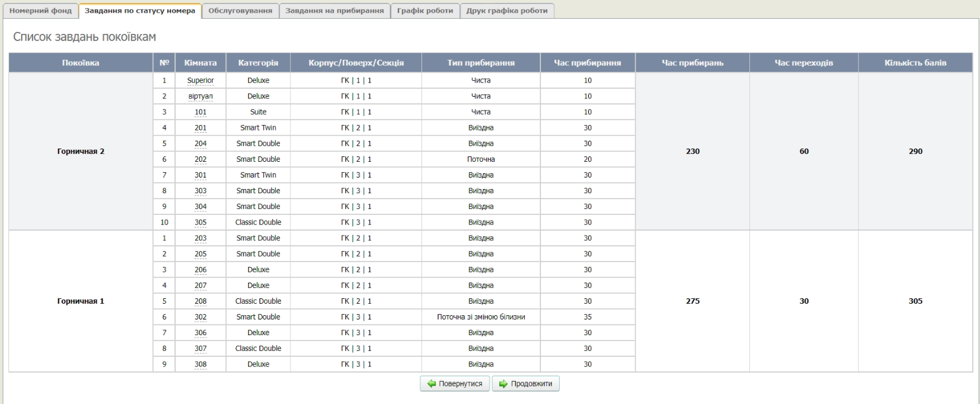Click room 308 link

coord(200,364)
